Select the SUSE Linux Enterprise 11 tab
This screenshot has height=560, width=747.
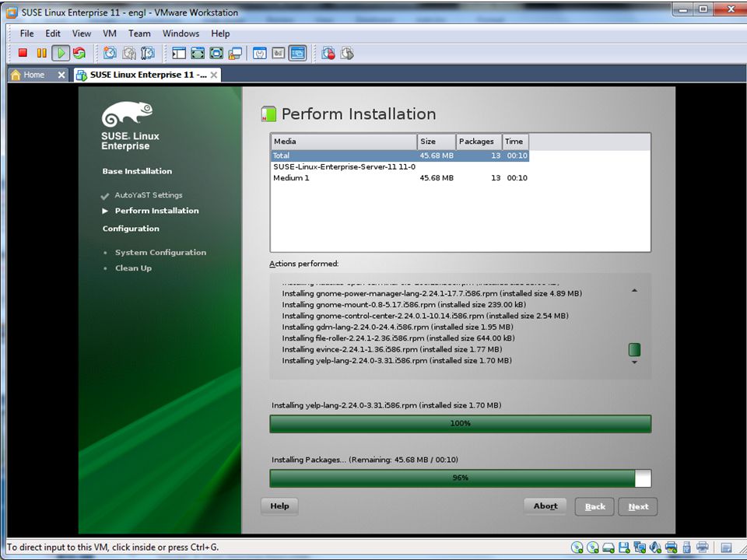pyautogui.click(x=148, y=75)
